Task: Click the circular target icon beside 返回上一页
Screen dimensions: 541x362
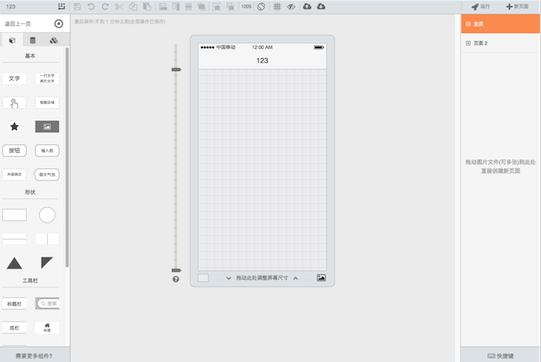Action: tap(59, 23)
